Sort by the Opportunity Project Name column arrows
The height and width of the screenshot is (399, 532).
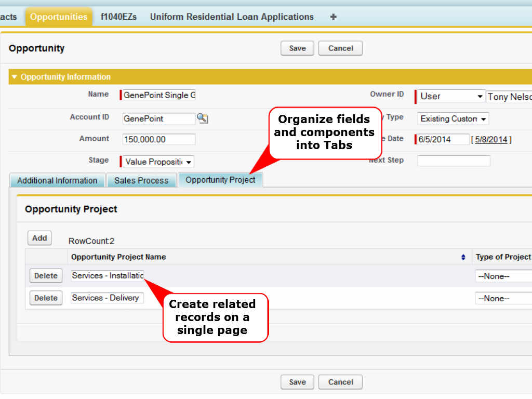coord(463,257)
